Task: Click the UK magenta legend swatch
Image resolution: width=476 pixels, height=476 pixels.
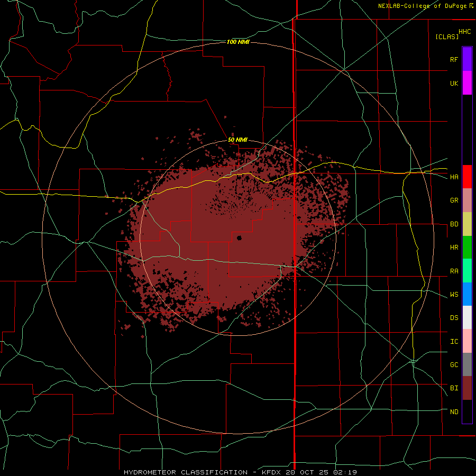Action: 467,83
